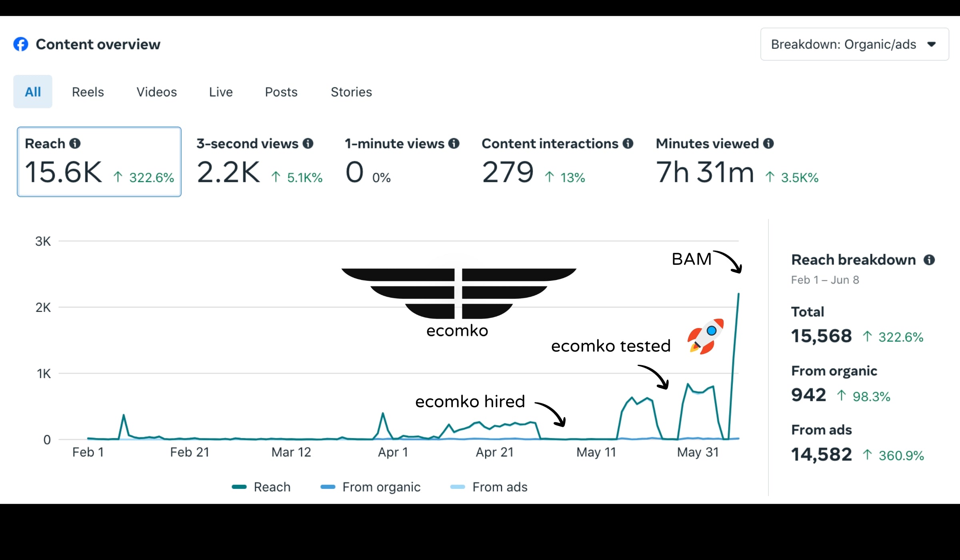
Task: Select the Reach metric card
Action: [99, 162]
